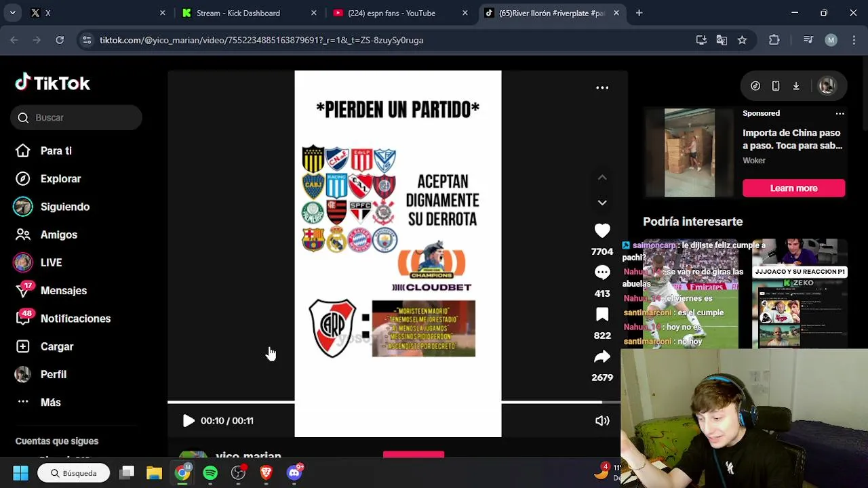
Task: Open the TikTok profile avatar menu
Action: 827,86
